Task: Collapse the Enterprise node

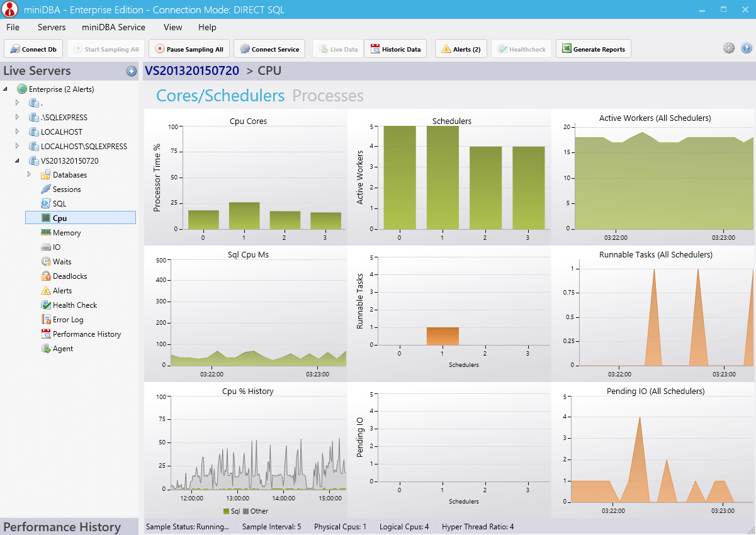Action: (6, 89)
